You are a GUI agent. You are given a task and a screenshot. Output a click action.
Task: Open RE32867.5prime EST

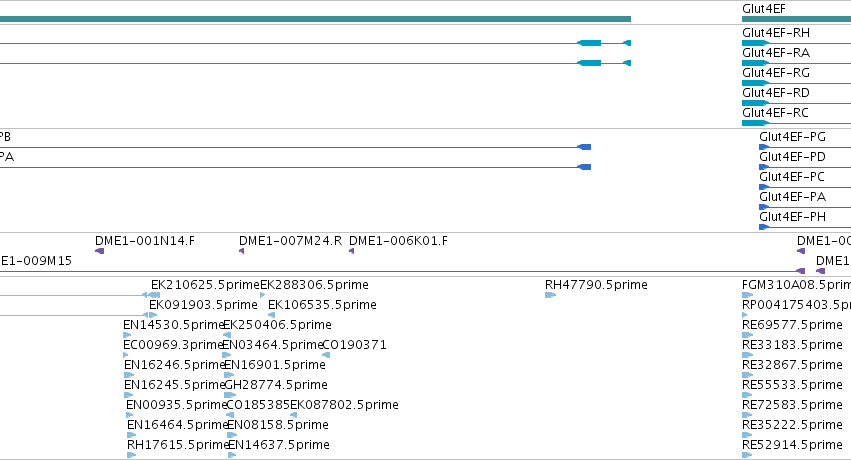coord(792,365)
